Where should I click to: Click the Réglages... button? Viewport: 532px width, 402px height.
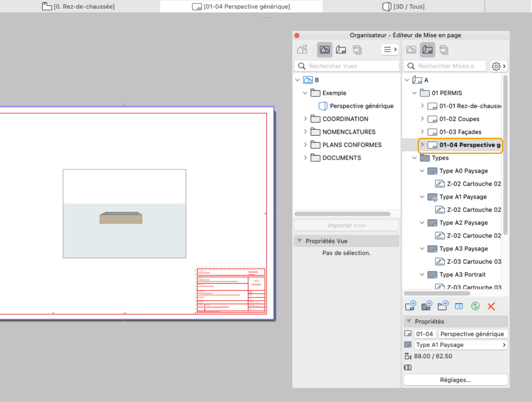[455, 380]
